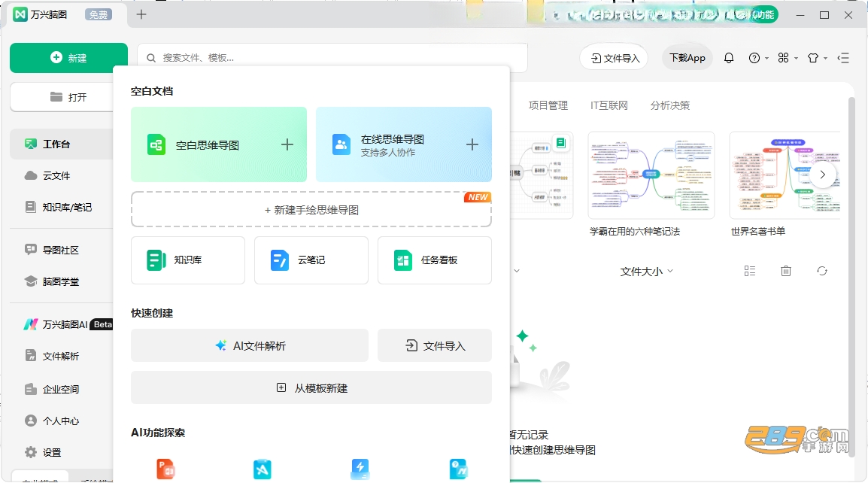
Task: Select 工作台 in the sidebar
Action: (62, 144)
